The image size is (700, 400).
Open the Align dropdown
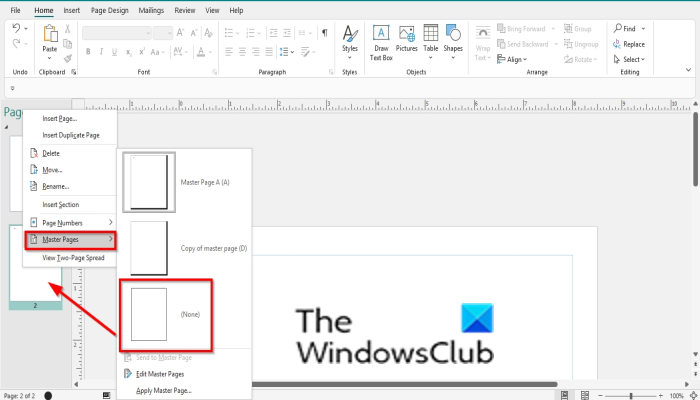(512, 59)
